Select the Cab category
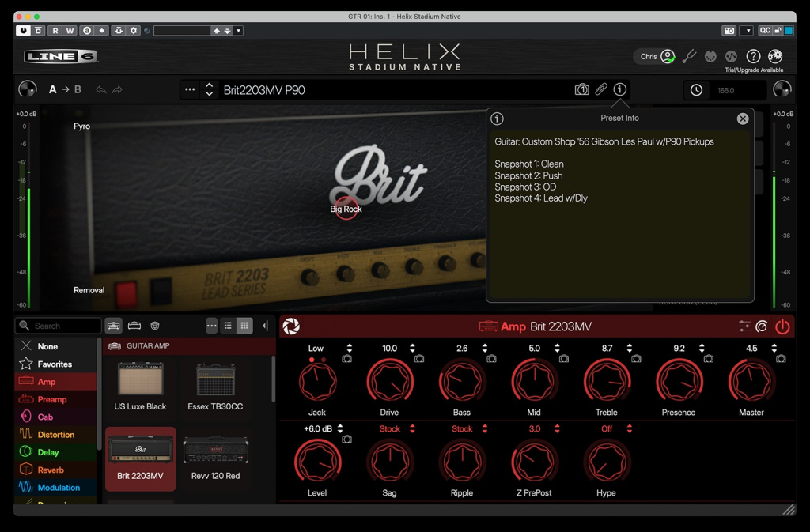This screenshot has height=532, width=810. pos(57,417)
